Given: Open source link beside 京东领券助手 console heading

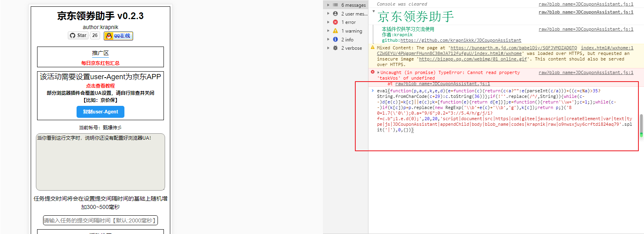Looking at the screenshot, I should [x=586, y=12].
